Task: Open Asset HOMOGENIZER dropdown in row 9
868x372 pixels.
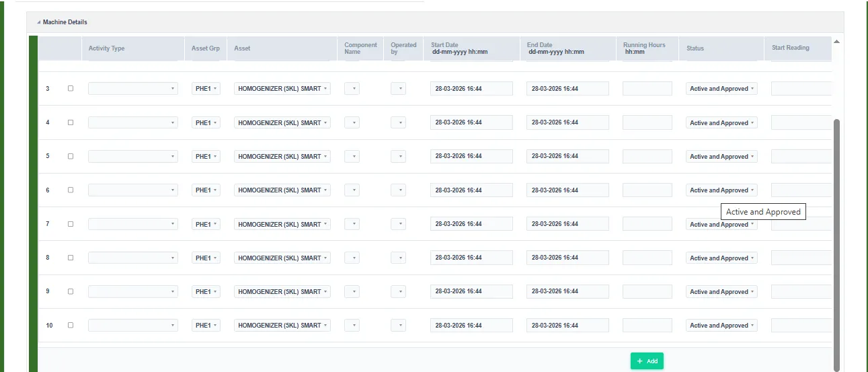Action: coord(282,291)
